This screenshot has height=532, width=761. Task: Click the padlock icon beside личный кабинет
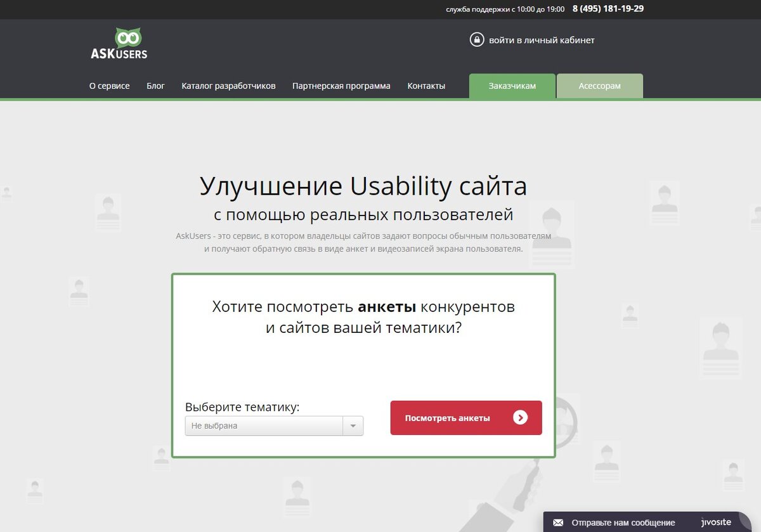click(476, 39)
